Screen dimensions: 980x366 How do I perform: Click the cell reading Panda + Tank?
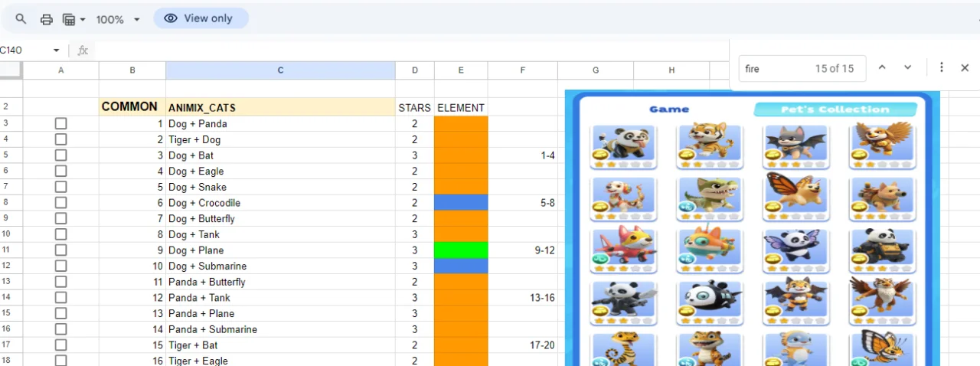coord(280,297)
